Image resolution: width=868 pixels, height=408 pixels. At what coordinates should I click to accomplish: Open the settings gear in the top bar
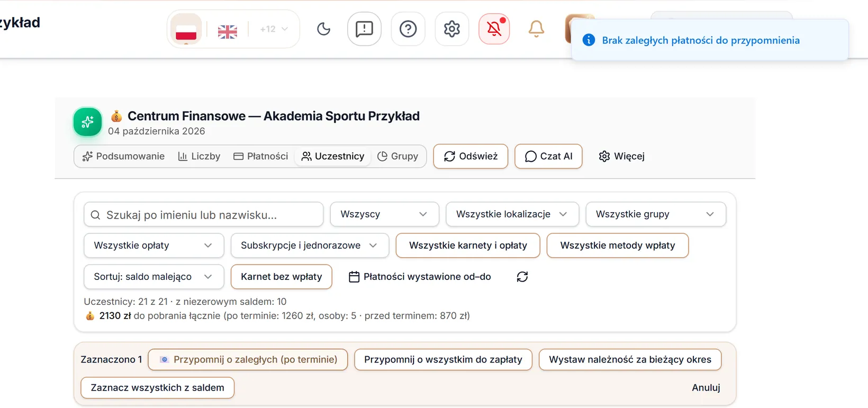point(452,29)
